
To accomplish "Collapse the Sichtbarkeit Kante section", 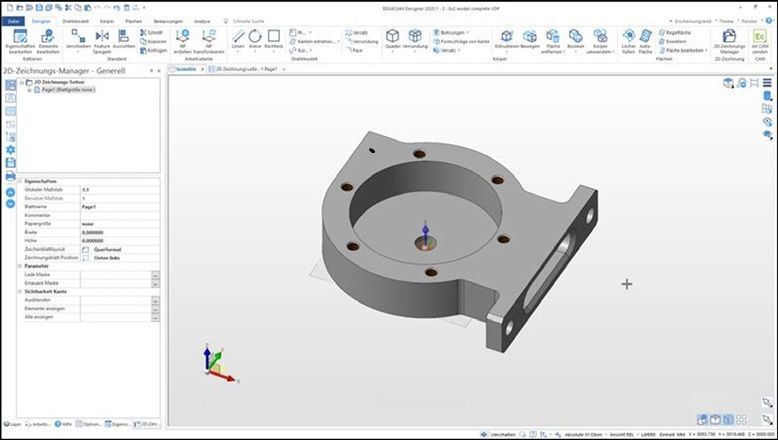I will [x=20, y=292].
